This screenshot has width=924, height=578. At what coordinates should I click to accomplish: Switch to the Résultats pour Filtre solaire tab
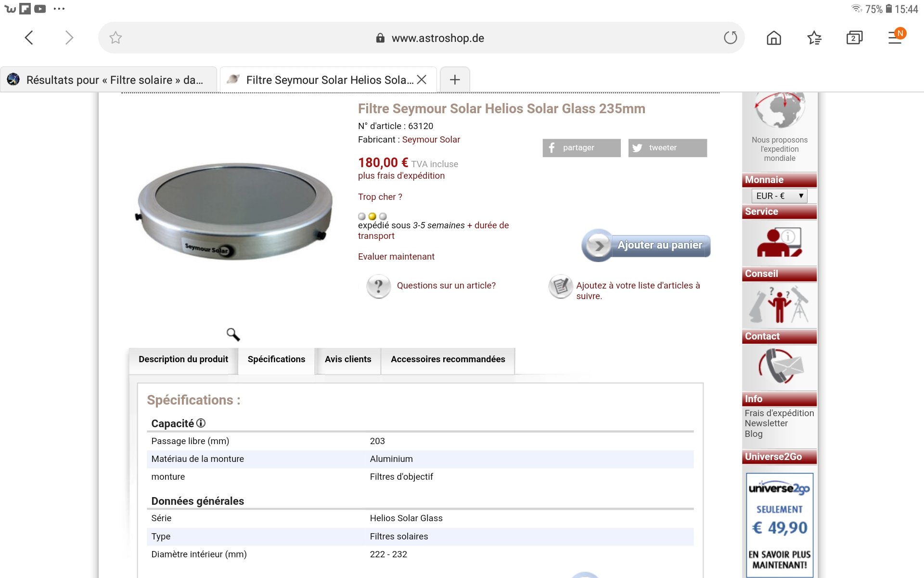(x=109, y=80)
